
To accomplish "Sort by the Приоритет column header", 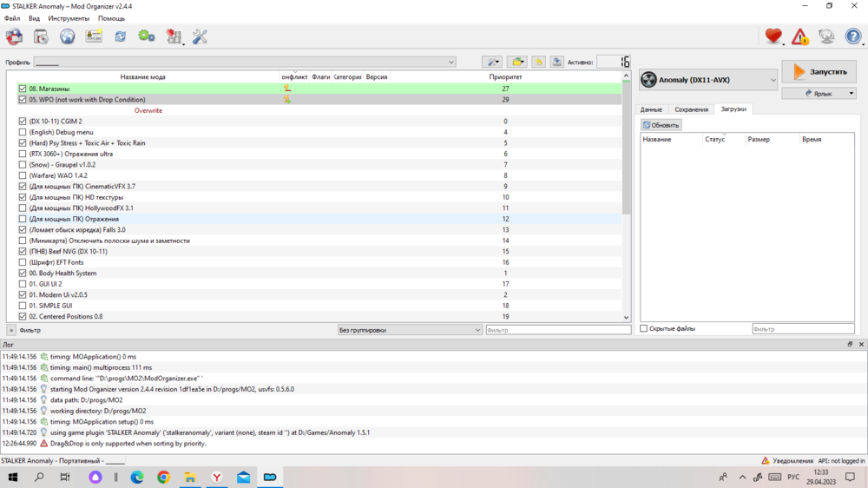I will (505, 77).
